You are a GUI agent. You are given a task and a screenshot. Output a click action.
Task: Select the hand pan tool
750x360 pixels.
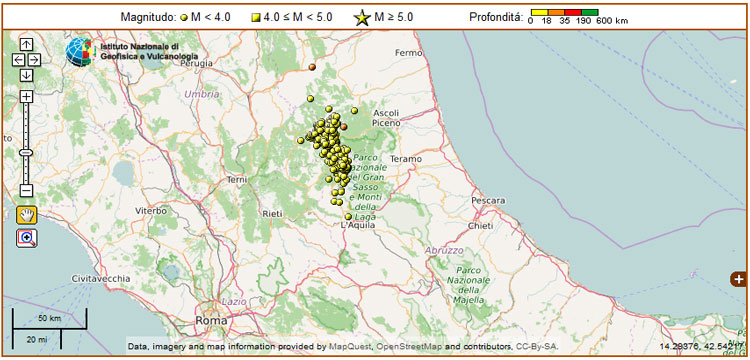pyautogui.click(x=27, y=215)
